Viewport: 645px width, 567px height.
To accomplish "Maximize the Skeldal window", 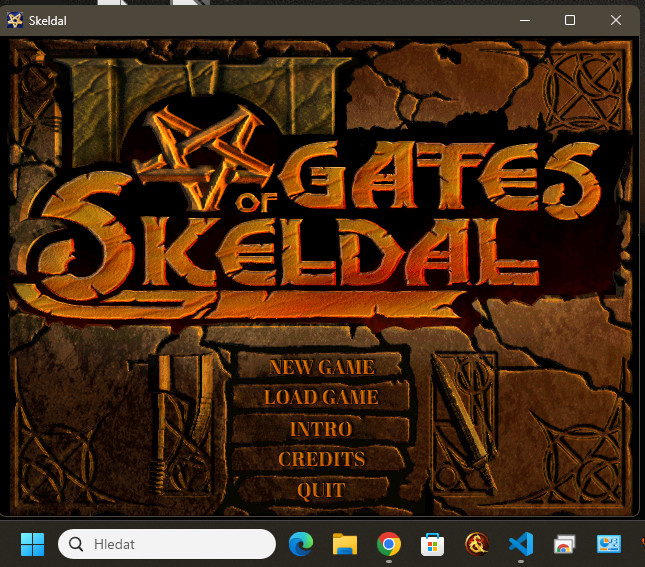I will point(570,20).
